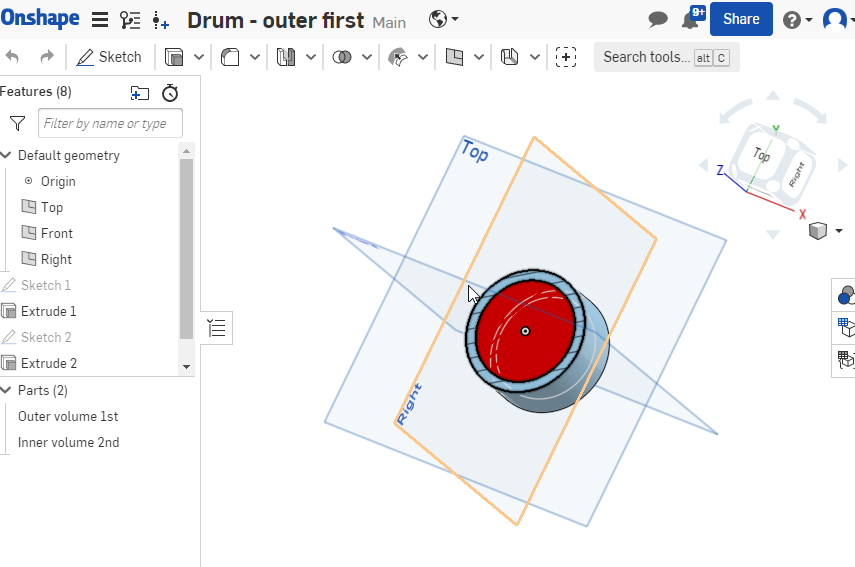The image size is (855, 567).
Task: Collapse the Parts (2) section
Action: pos(7,390)
